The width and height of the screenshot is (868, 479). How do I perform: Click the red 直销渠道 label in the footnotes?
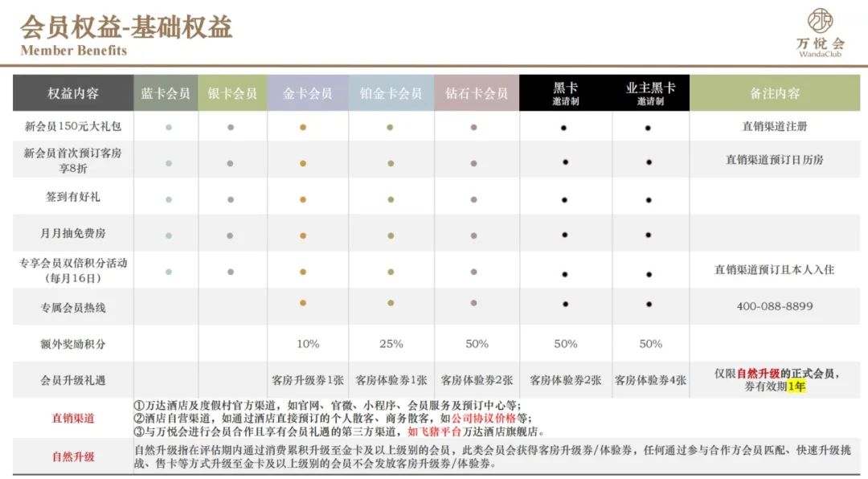pos(73,418)
